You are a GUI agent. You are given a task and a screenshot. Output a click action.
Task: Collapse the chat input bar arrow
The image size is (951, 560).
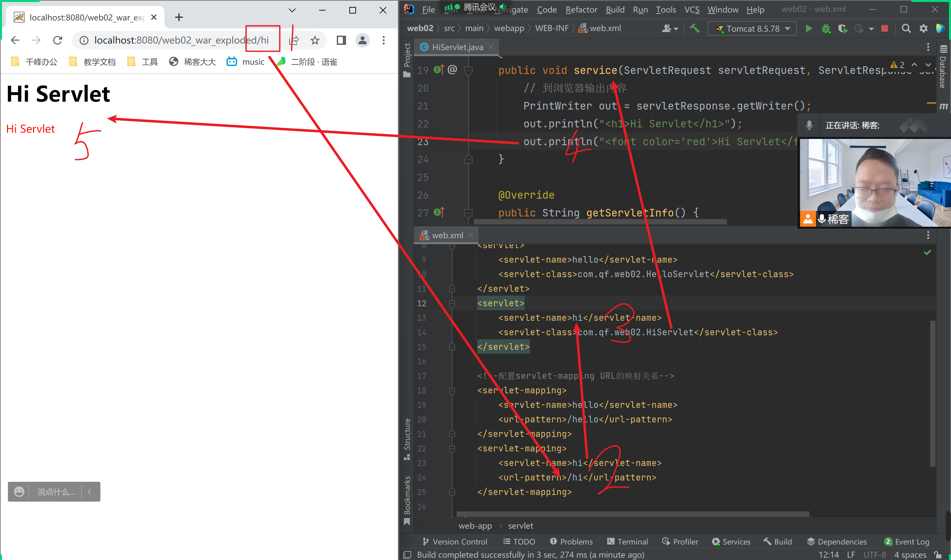point(89,491)
